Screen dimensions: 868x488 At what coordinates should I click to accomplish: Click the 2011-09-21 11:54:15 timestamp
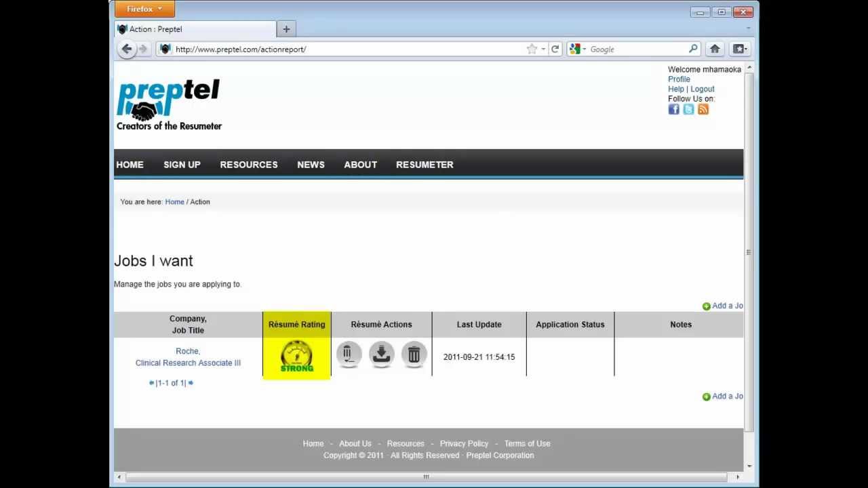[x=479, y=357]
